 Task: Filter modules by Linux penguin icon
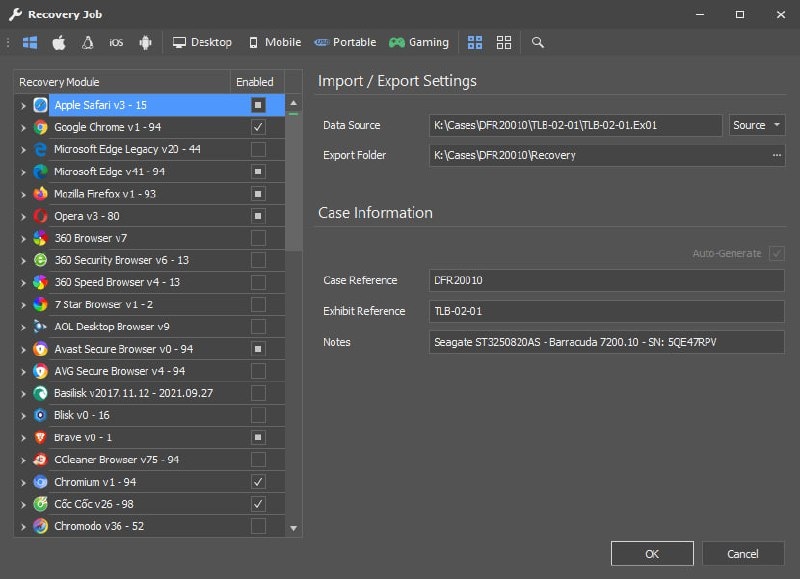coord(87,42)
